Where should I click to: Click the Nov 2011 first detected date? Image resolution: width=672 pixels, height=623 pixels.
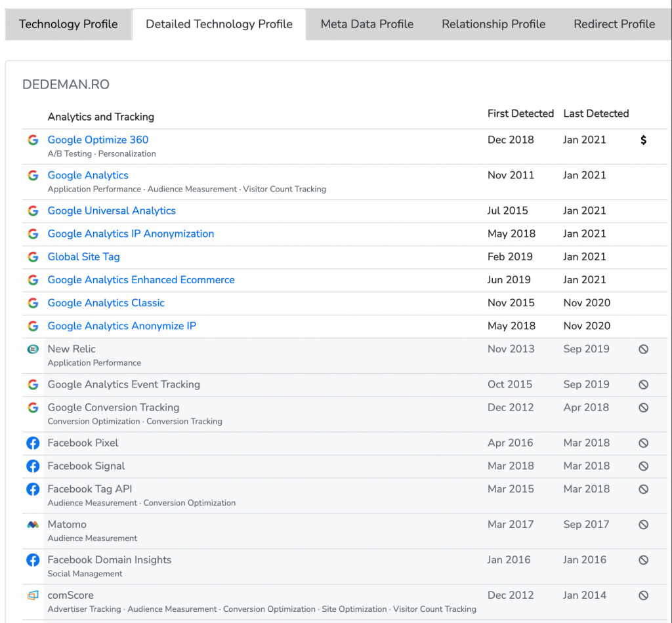[511, 175]
